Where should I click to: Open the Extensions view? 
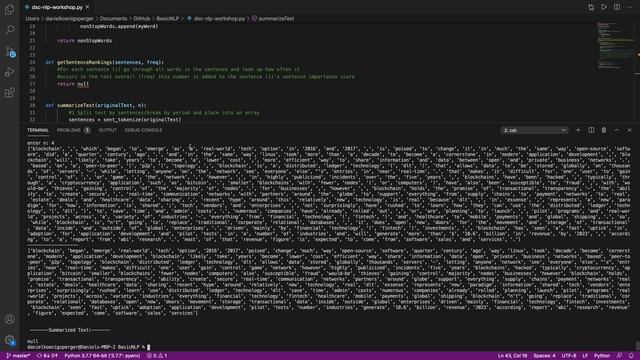(9, 93)
